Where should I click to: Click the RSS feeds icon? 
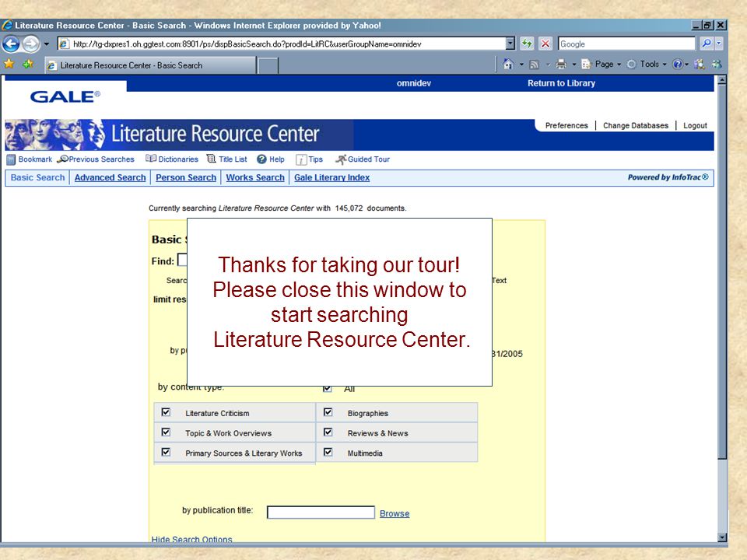pyautogui.click(x=535, y=65)
